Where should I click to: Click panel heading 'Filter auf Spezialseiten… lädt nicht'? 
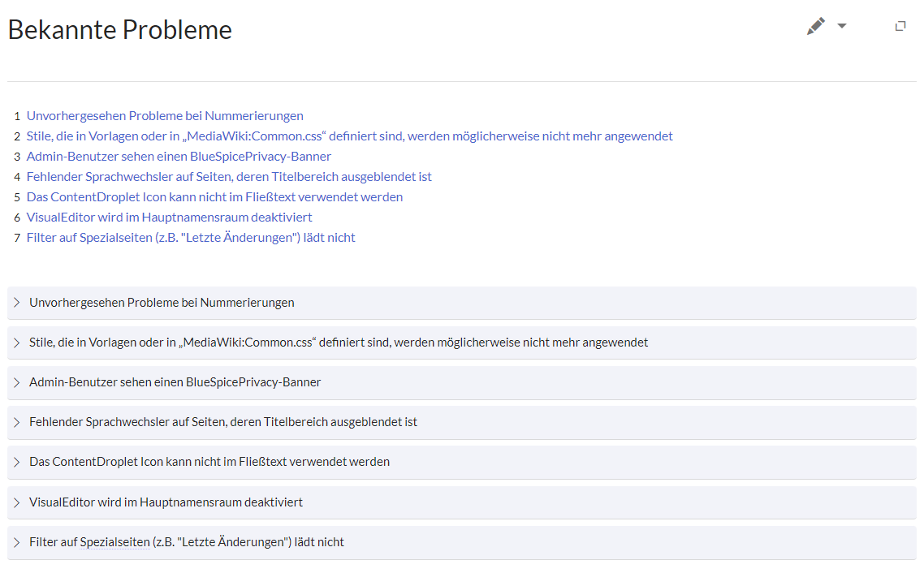[x=186, y=542]
